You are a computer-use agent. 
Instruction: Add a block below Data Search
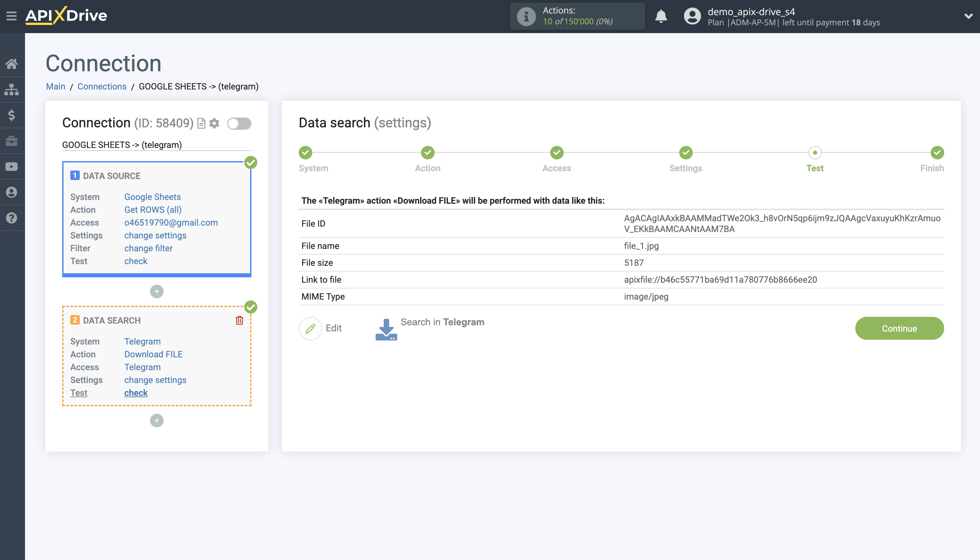coord(156,420)
